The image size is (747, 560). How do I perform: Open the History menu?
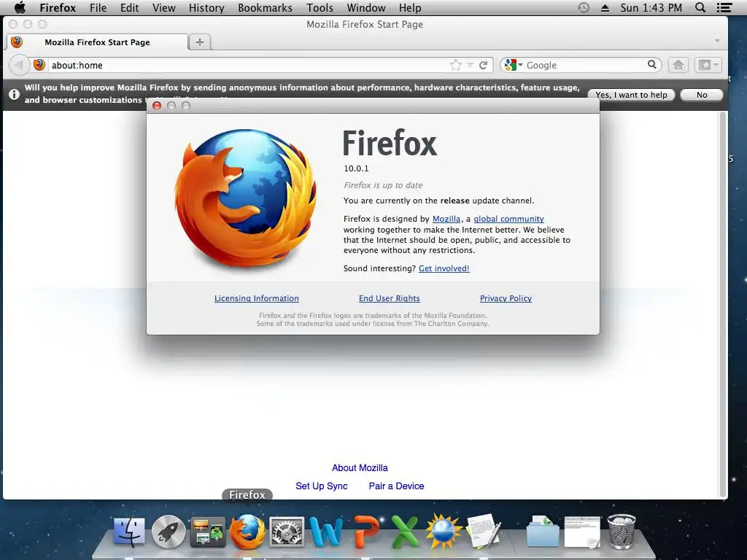coord(206,7)
